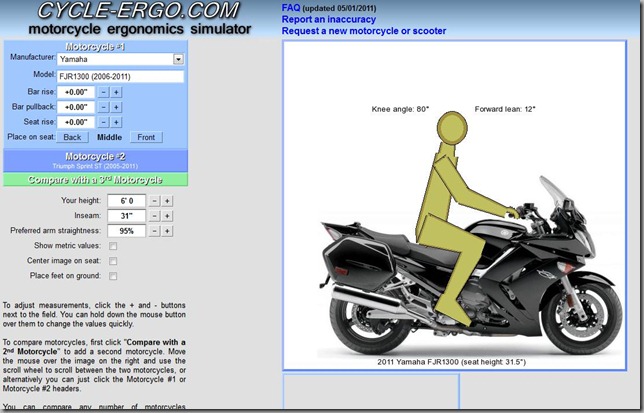Increase Seat rise with plus button
Viewport: 644px width, 413px height.
(116, 122)
